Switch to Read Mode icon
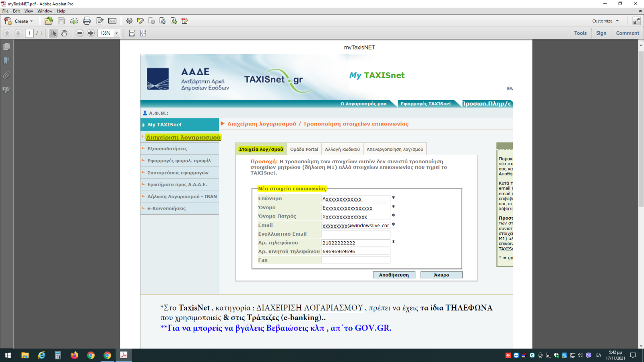This screenshot has width=644, height=362. [636, 21]
